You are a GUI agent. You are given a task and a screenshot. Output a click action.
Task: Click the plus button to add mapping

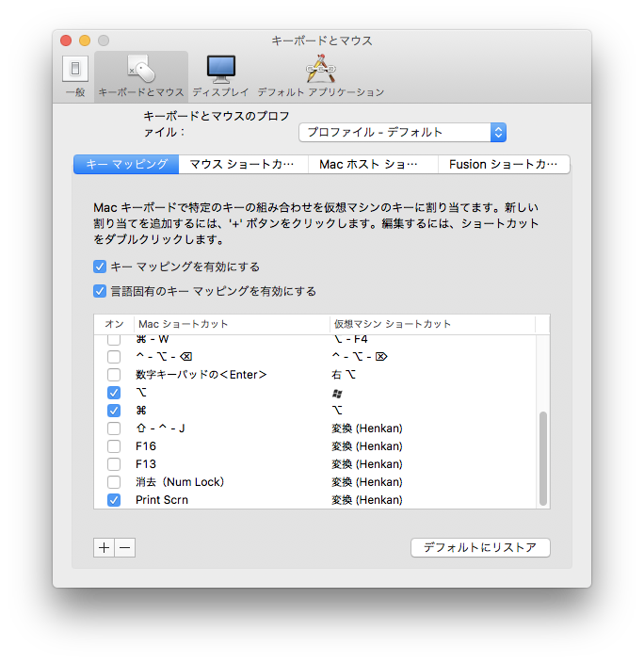(104, 547)
